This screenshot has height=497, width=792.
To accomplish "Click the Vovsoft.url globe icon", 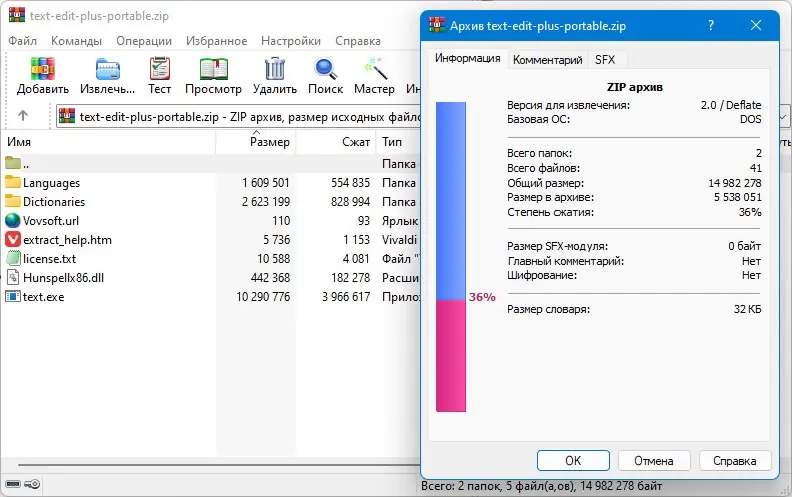I will (x=13, y=220).
